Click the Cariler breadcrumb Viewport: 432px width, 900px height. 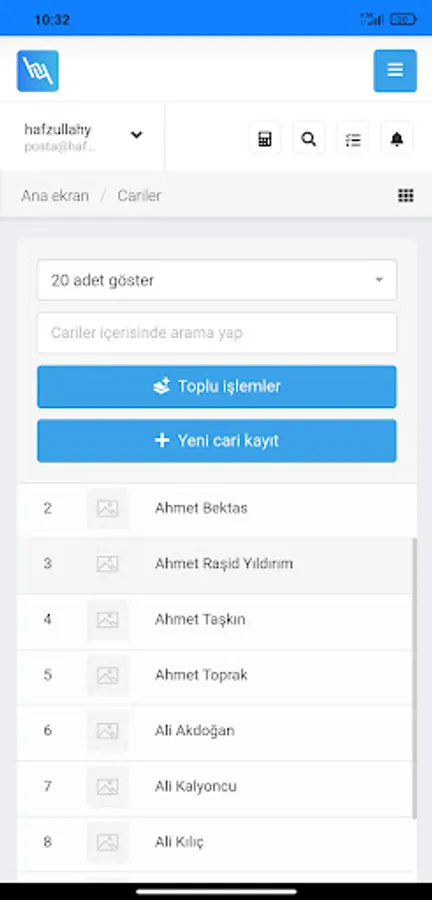139,196
